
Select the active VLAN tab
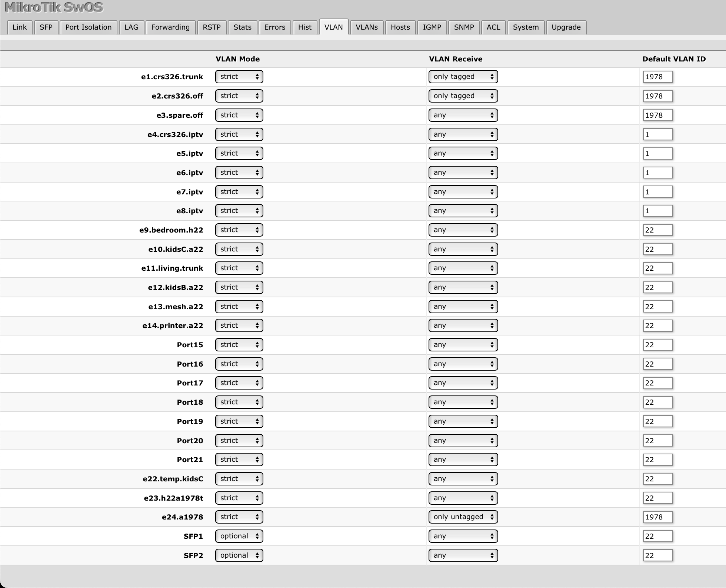333,27
